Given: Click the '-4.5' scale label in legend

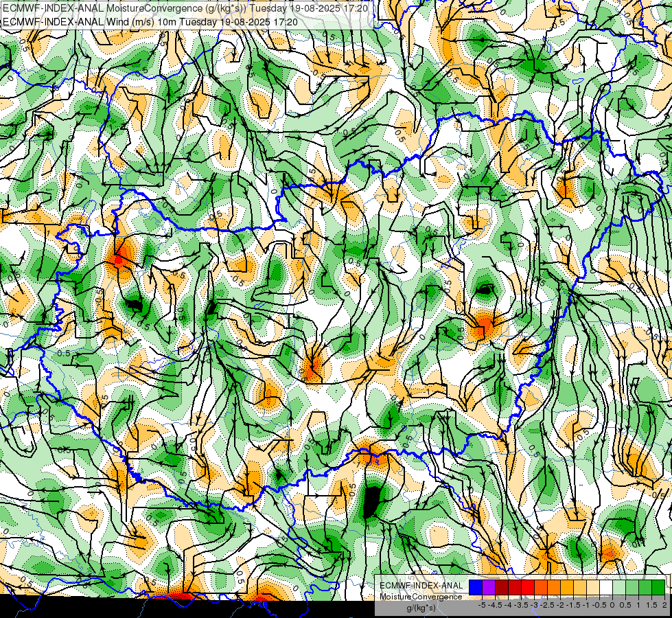Looking at the screenshot, I should tap(495, 605).
